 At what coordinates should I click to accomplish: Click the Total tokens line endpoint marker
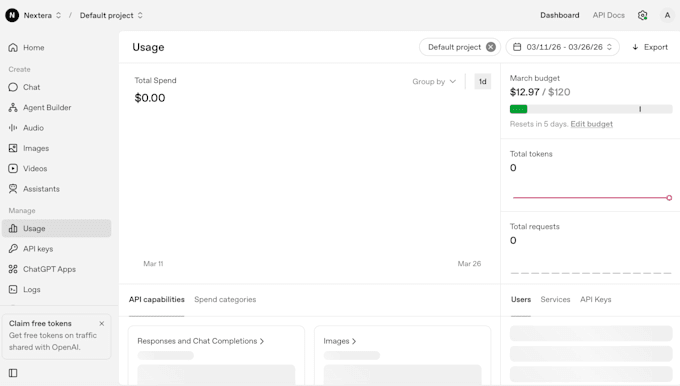669,198
